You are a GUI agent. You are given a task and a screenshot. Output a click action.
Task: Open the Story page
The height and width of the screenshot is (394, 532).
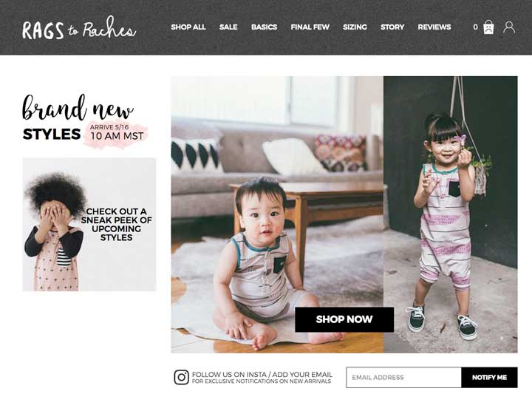click(392, 27)
